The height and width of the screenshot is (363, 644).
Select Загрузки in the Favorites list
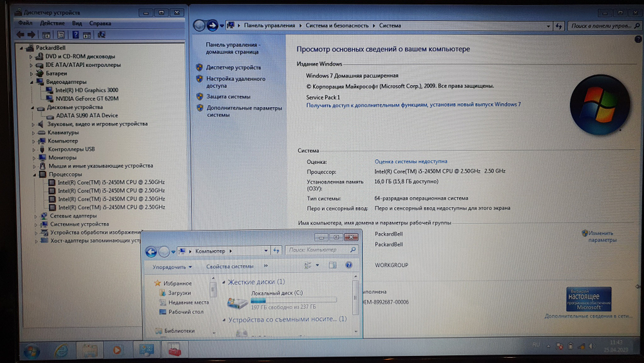(180, 293)
